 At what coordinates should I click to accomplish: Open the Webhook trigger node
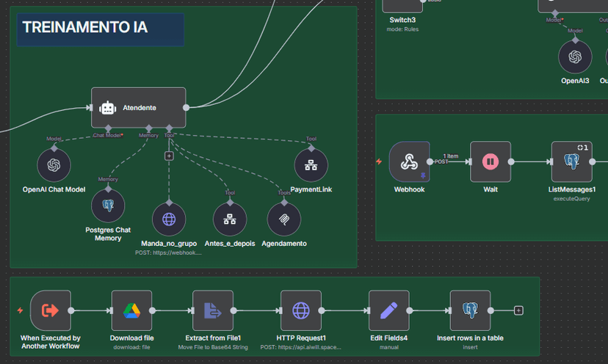pyautogui.click(x=409, y=162)
